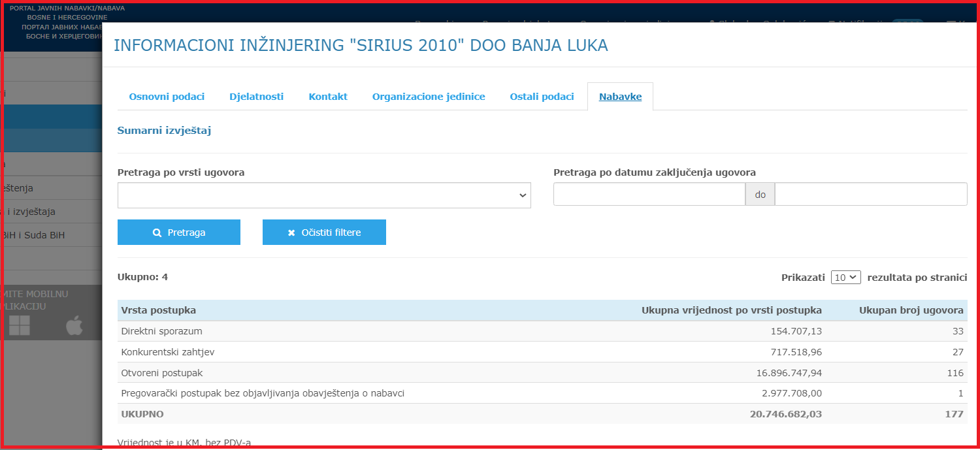The width and height of the screenshot is (980, 450).
Task: Select the Otvoreni postupak row label
Action: pos(162,373)
